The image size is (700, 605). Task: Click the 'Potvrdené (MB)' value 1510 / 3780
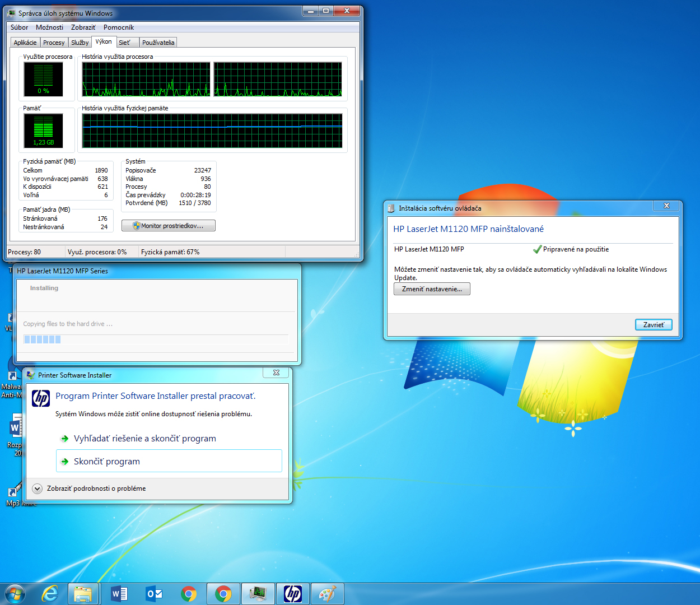tap(195, 203)
